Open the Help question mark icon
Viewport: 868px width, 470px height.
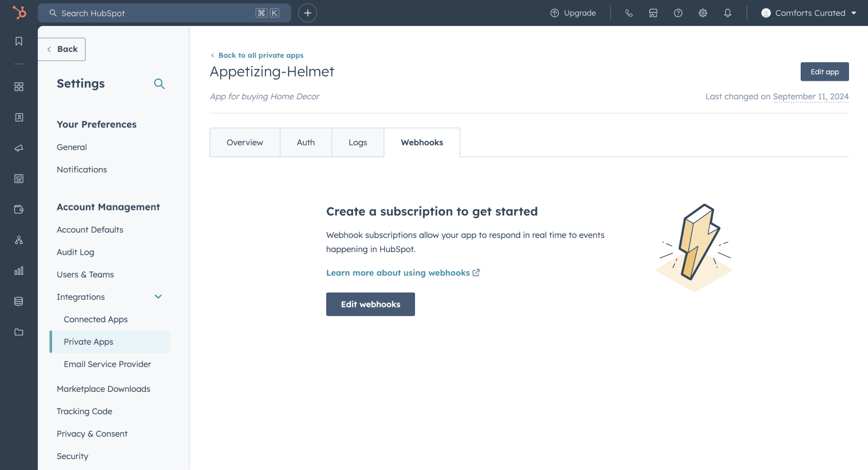(678, 13)
